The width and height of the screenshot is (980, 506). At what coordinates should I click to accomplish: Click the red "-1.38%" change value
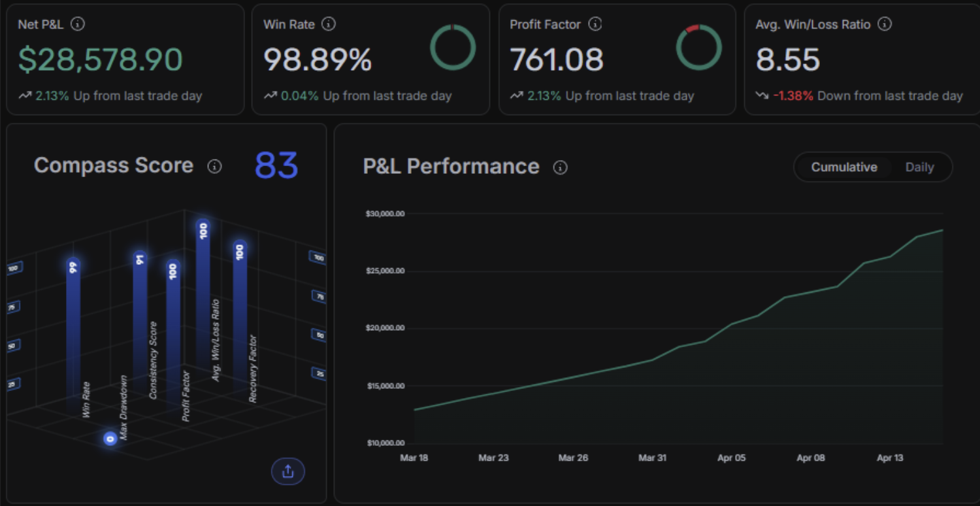pyautogui.click(x=794, y=96)
